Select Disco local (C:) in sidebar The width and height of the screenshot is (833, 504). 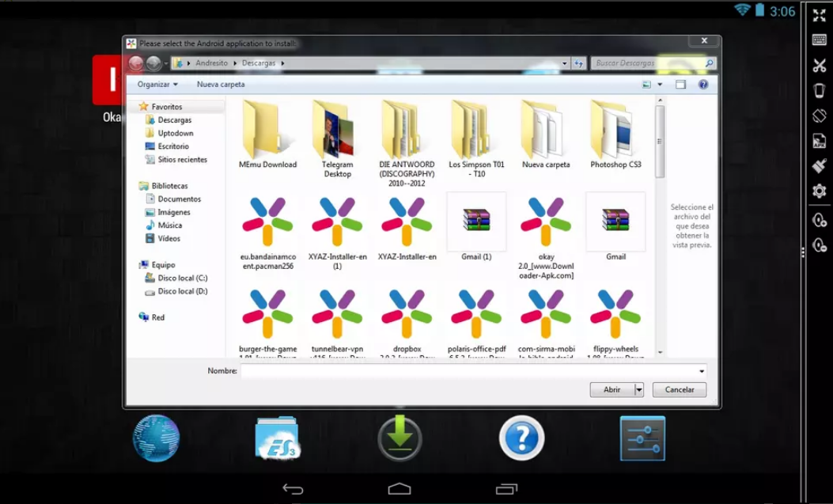[182, 279]
